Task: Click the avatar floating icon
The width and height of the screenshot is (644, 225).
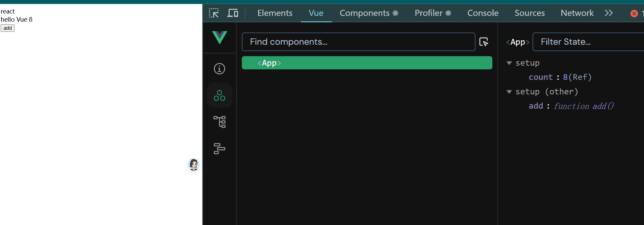Action: tap(194, 164)
